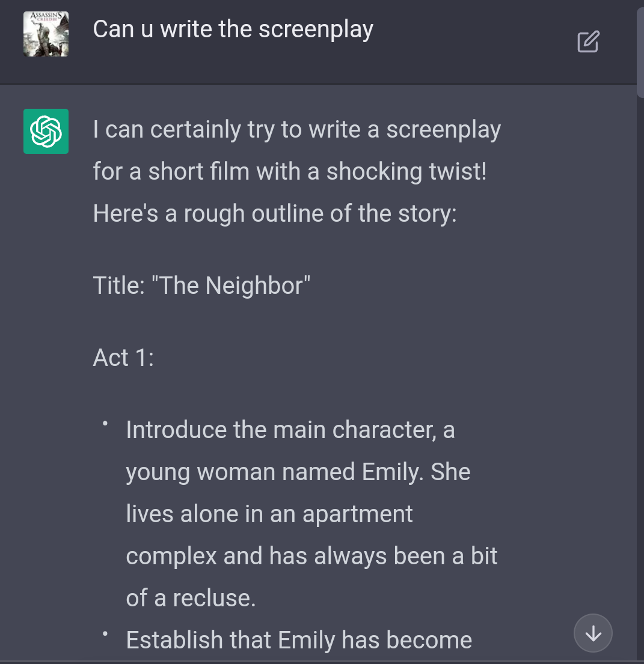Viewport: 644px width, 664px height.
Task: Click the 'Title: "The Neighbor"' line
Action: [x=200, y=285]
